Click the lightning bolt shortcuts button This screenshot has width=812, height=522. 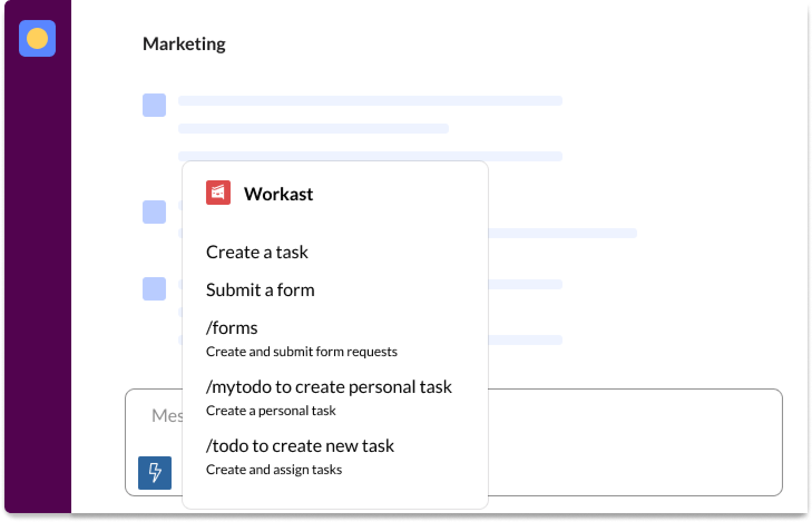155,472
